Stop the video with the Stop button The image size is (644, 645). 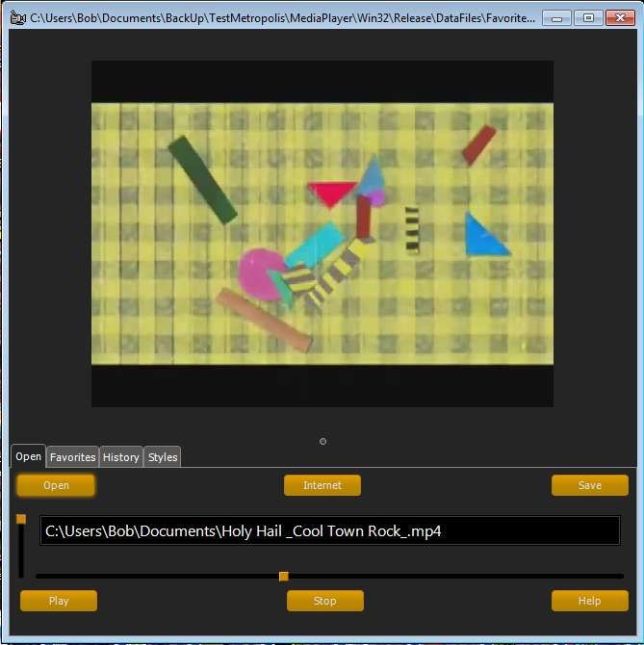(x=324, y=601)
